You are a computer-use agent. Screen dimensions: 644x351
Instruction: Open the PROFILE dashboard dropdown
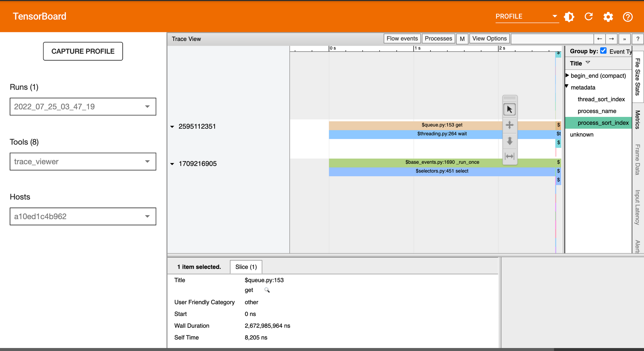[x=527, y=16]
